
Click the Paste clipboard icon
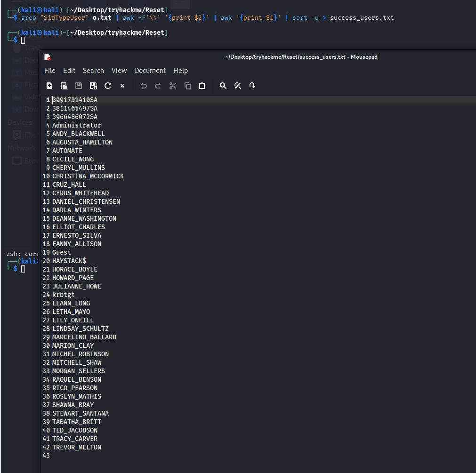pyautogui.click(x=202, y=86)
